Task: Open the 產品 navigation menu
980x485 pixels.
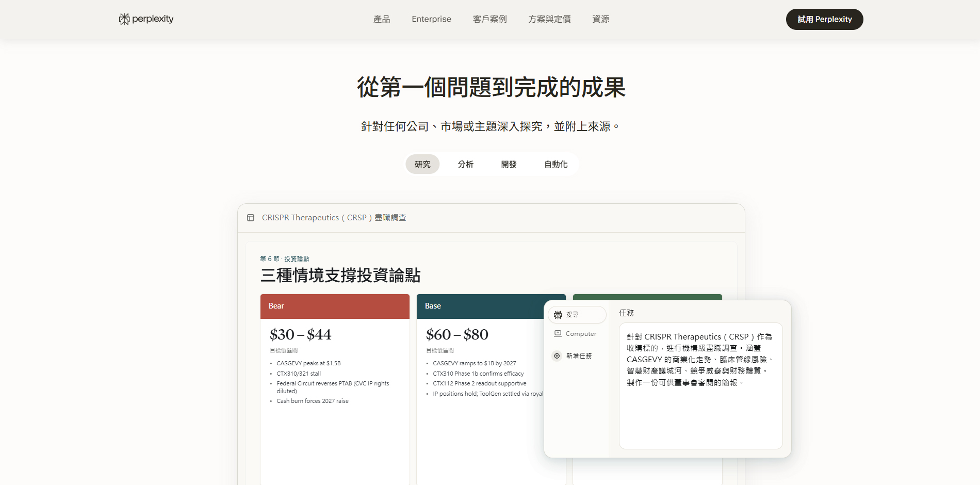Action: coord(382,19)
